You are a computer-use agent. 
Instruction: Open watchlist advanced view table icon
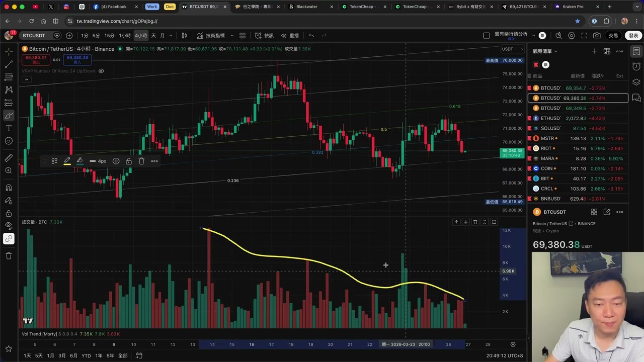tap(607, 51)
